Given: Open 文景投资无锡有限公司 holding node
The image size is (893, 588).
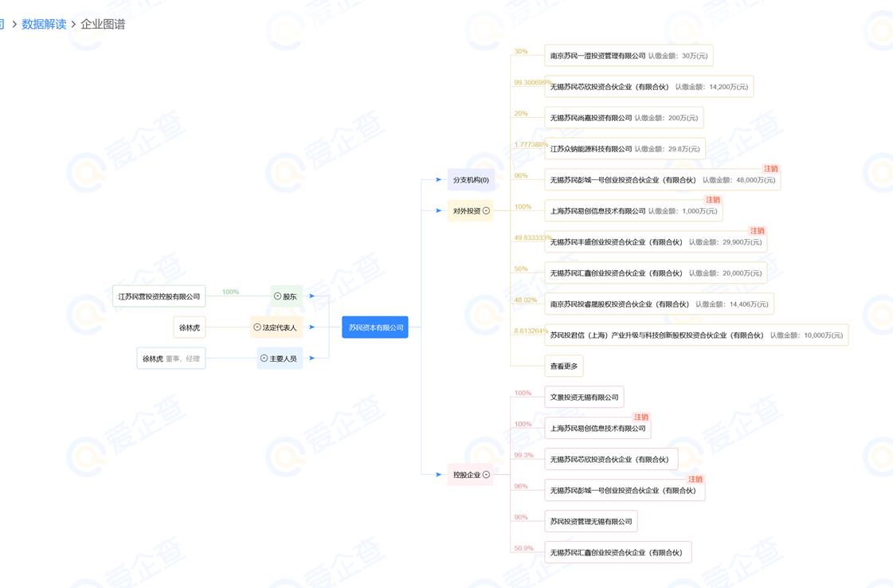Looking at the screenshot, I should coord(585,397).
